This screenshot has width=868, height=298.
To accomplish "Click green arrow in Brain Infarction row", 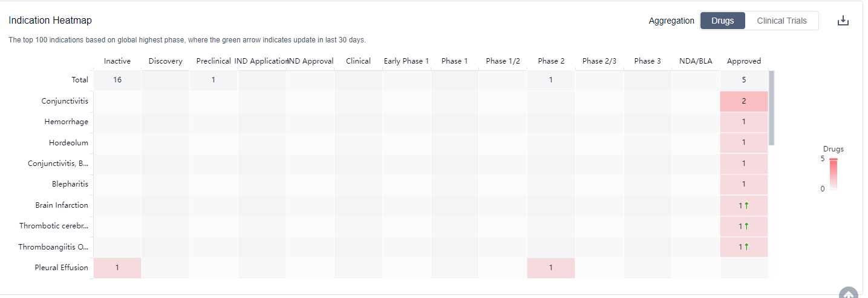I will pos(746,205).
